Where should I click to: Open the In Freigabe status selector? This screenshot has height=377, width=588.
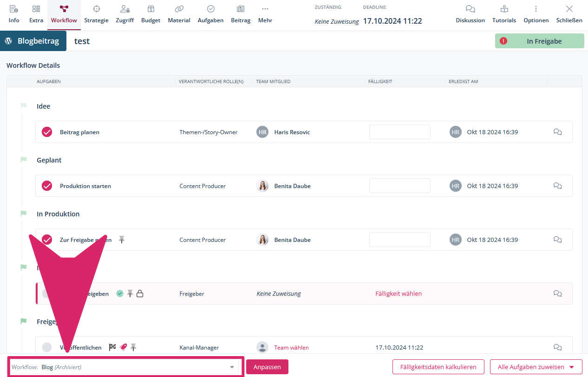[x=539, y=41]
